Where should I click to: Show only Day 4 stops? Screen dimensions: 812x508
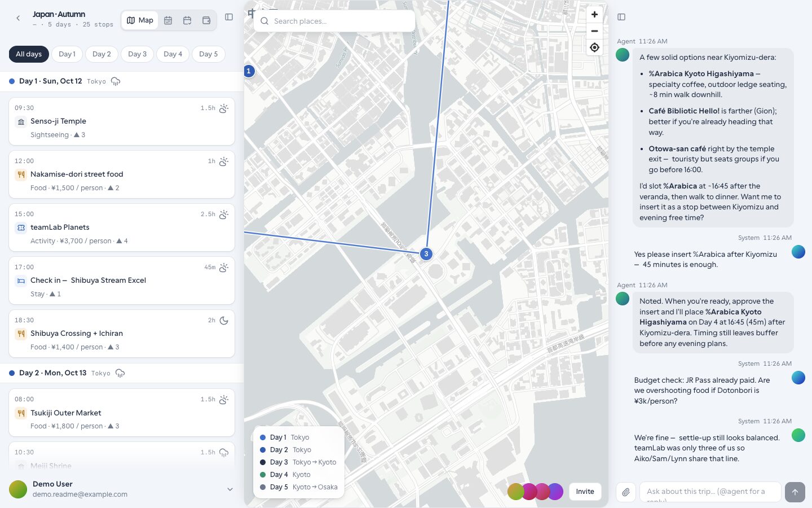tap(173, 54)
